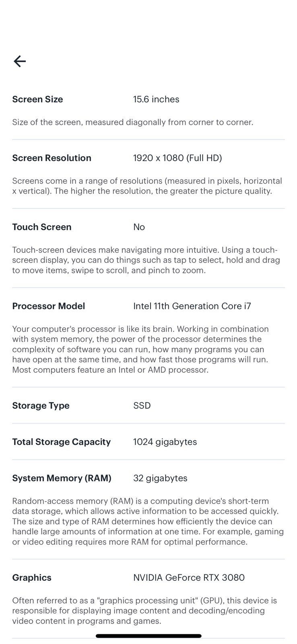Select the Touch Screen heading

(42, 227)
